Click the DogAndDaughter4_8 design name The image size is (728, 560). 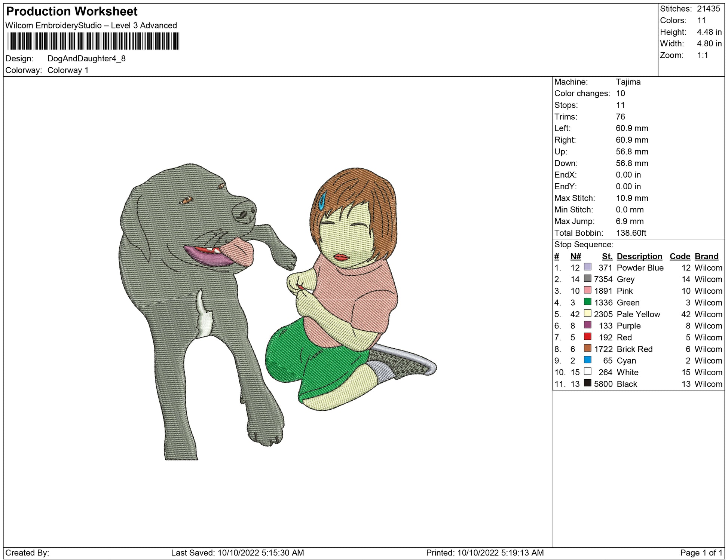tap(86, 59)
